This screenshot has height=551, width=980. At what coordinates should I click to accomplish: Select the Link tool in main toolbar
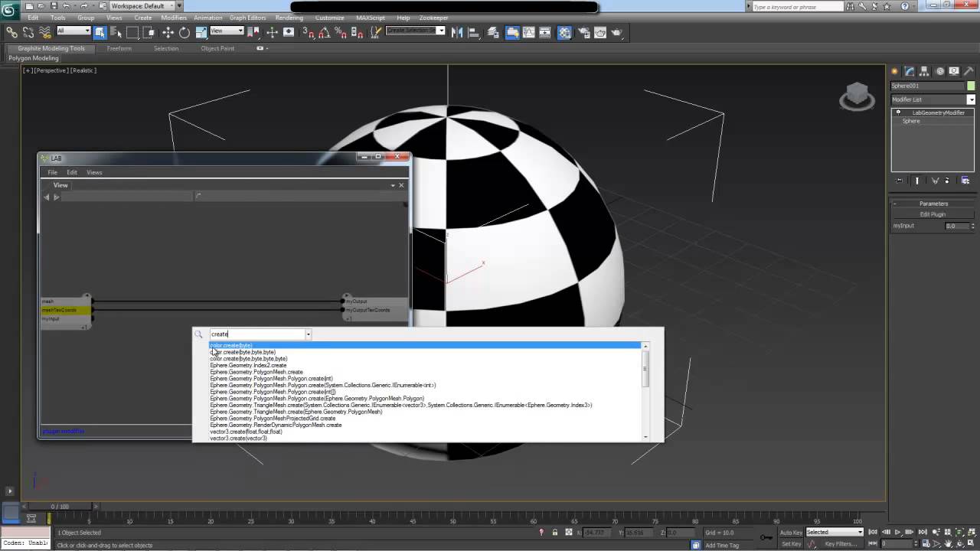click(x=11, y=32)
